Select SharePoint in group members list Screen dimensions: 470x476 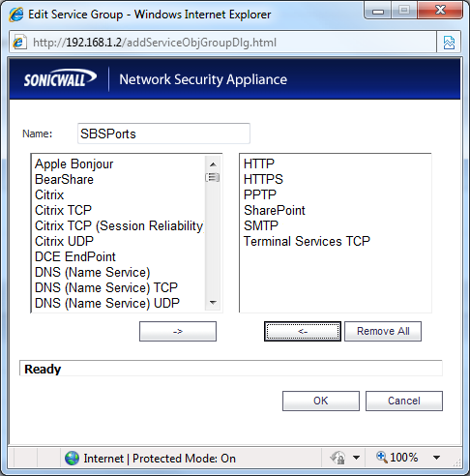click(x=275, y=210)
